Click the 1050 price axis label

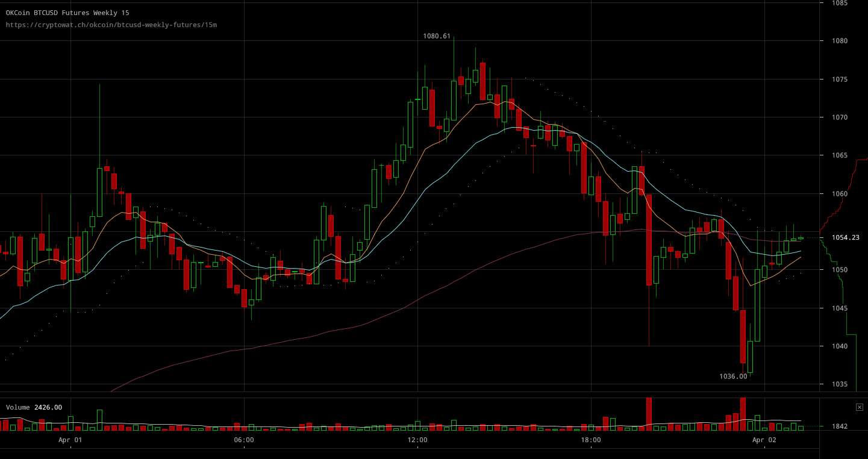coord(840,270)
